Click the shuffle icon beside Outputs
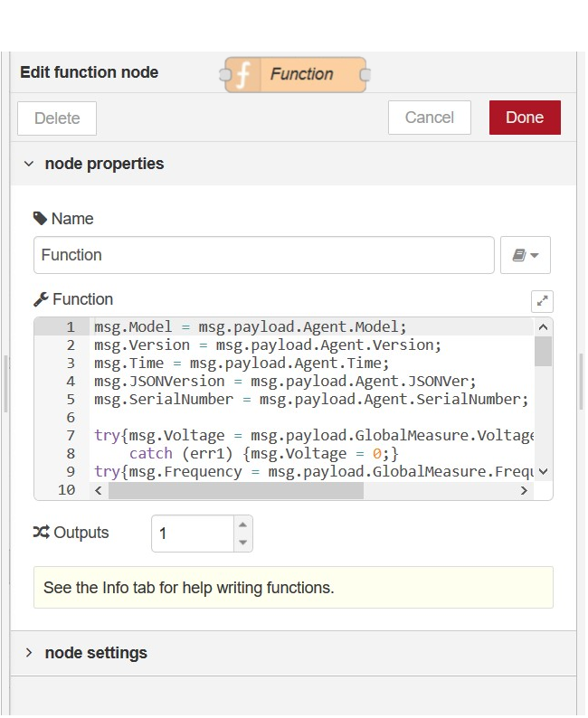The height and width of the screenshot is (718, 588). click(41, 533)
